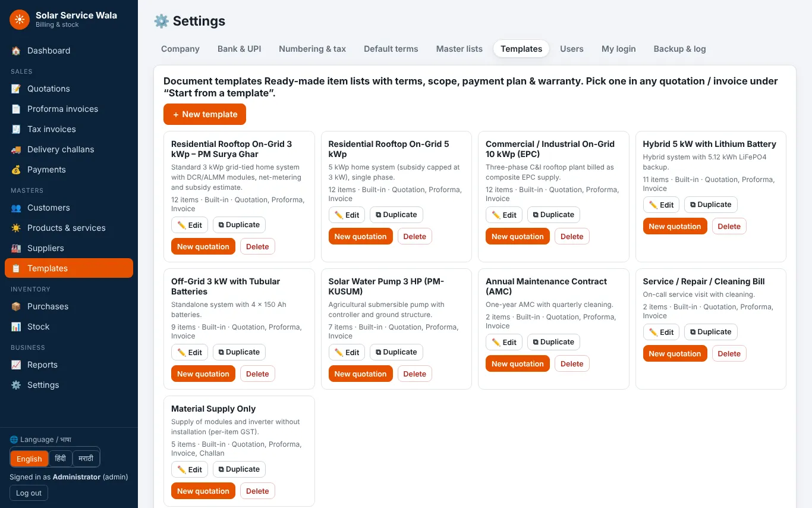Viewport: 812px width, 508px height.
Task: Click the Payments money bag icon
Action: click(x=16, y=170)
